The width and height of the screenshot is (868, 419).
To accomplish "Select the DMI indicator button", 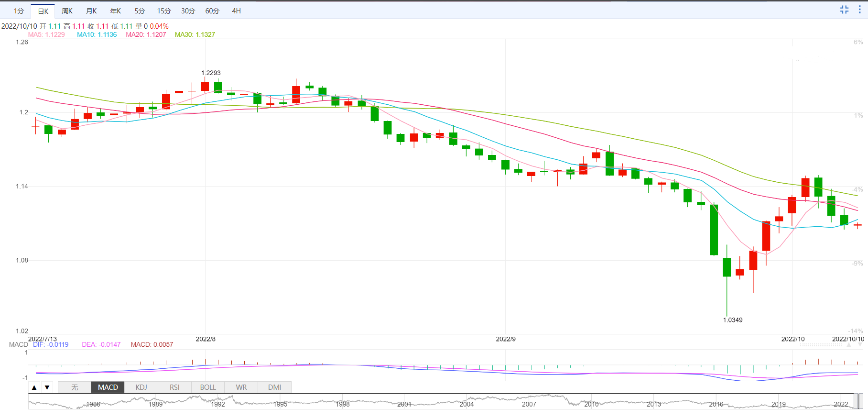I will coord(274,387).
